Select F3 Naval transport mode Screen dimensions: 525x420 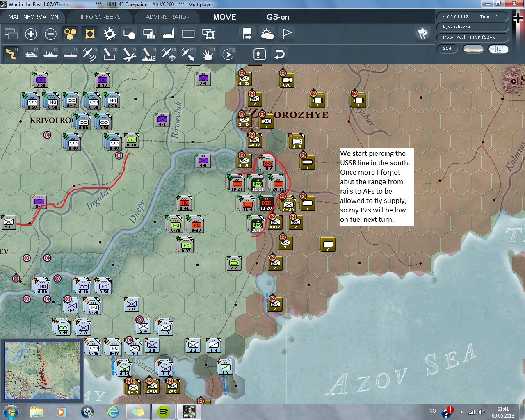coord(50,54)
